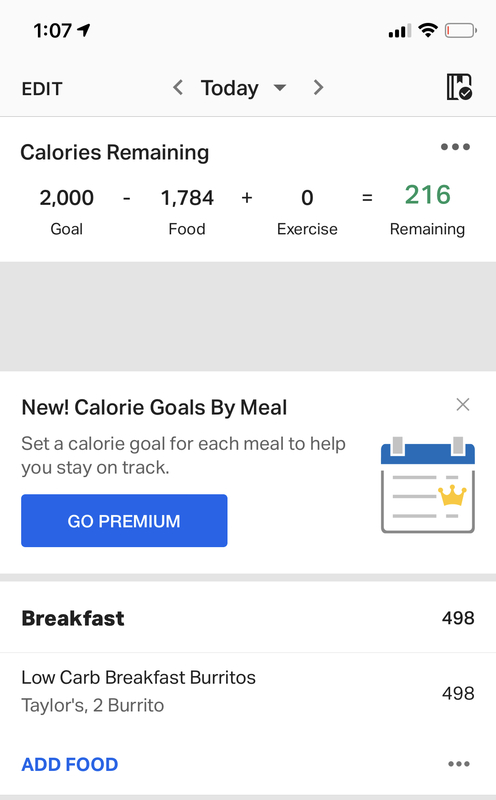Tap the 216 Remaining calories value
The width and height of the screenshot is (496, 800).
(428, 195)
